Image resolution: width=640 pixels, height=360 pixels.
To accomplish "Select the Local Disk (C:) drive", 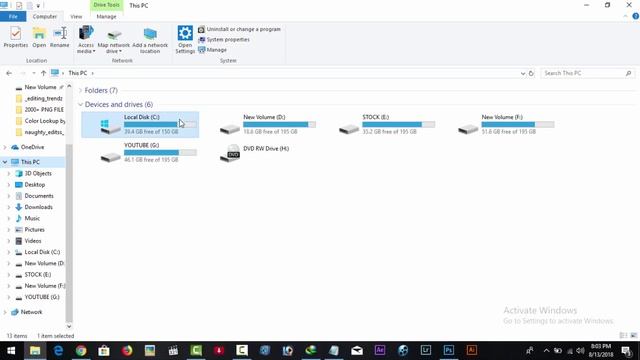I will 140,124.
